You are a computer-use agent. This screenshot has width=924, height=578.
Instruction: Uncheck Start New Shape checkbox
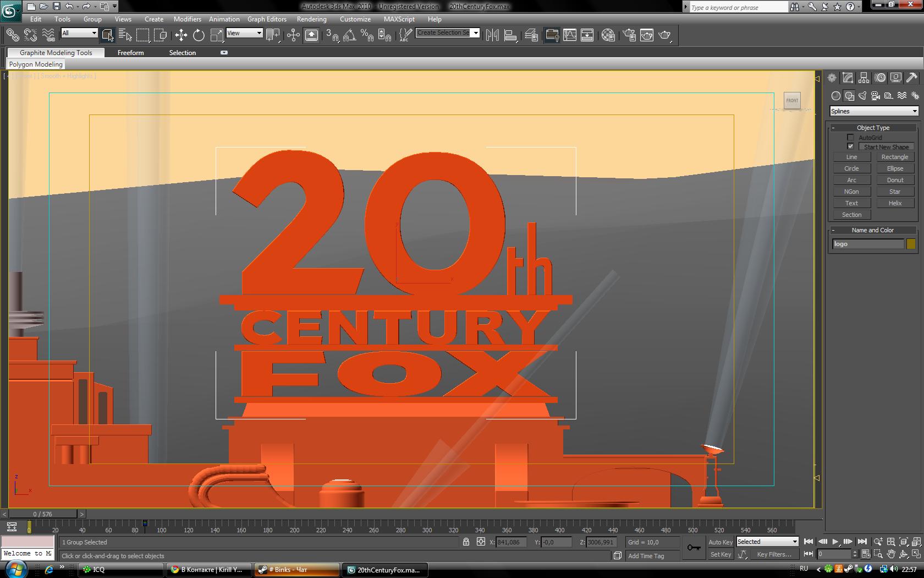850,146
